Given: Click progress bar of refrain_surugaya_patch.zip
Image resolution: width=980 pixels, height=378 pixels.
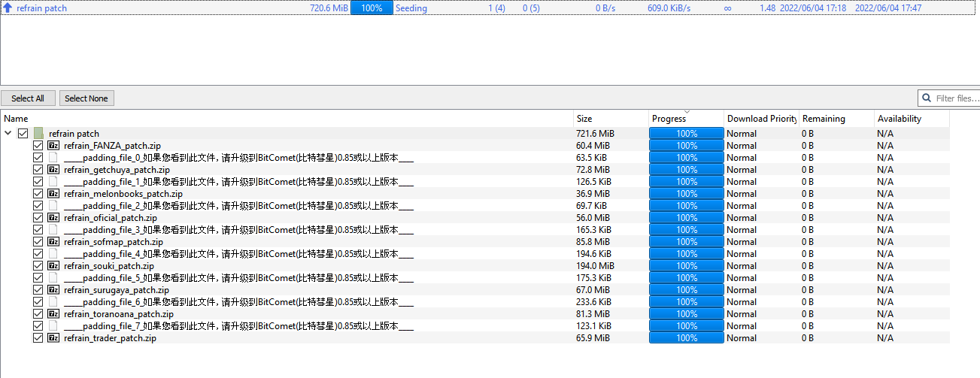Looking at the screenshot, I should tap(687, 290).
